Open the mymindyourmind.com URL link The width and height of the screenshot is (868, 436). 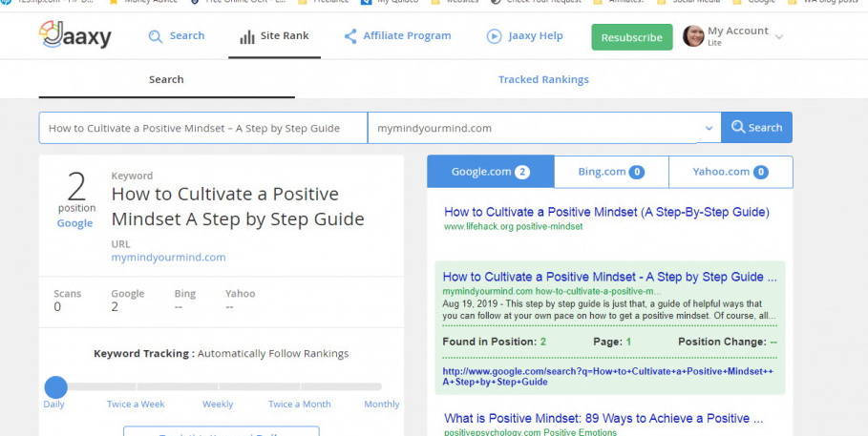[168, 258]
